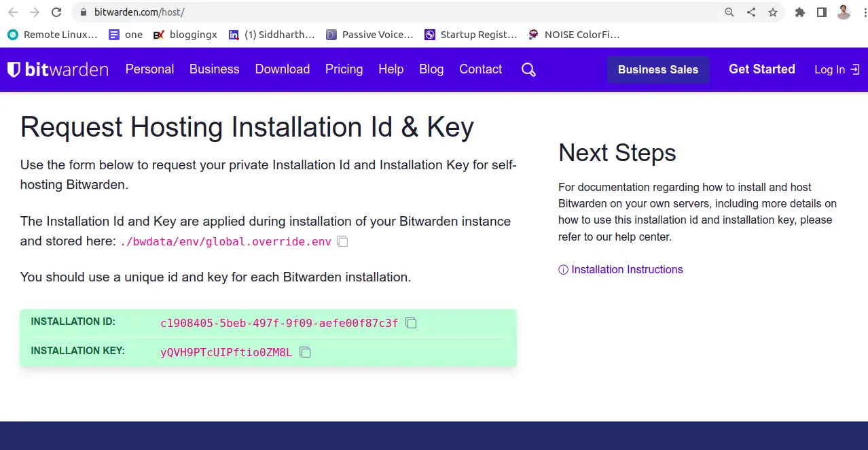Bookmark this page with the star icon
Viewport: 868px width, 450px height.
(773, 12)
